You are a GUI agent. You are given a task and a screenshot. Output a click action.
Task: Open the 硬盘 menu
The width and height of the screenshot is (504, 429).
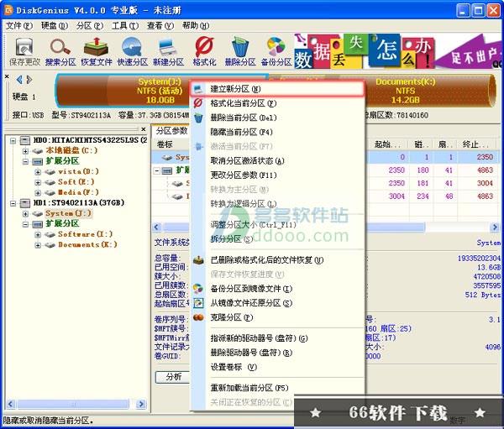pyautogui.click(x=55, y=26)
